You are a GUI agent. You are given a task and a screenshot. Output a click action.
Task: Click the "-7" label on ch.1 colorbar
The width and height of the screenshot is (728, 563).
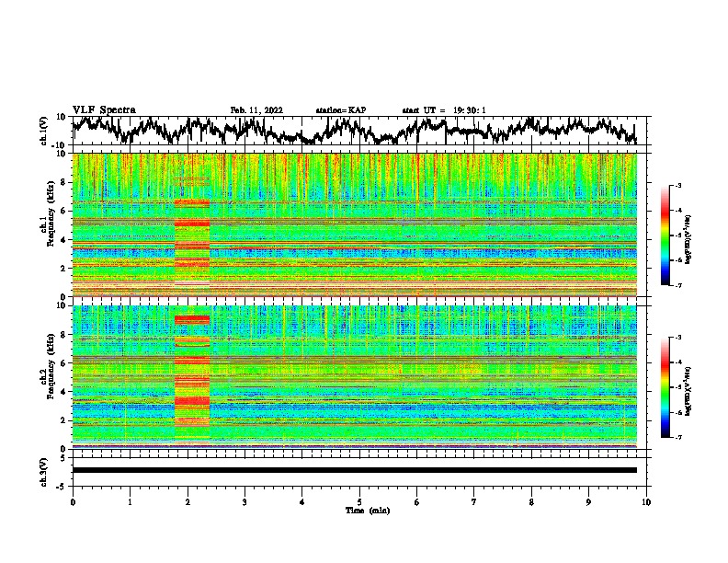(x=677, y=285)
